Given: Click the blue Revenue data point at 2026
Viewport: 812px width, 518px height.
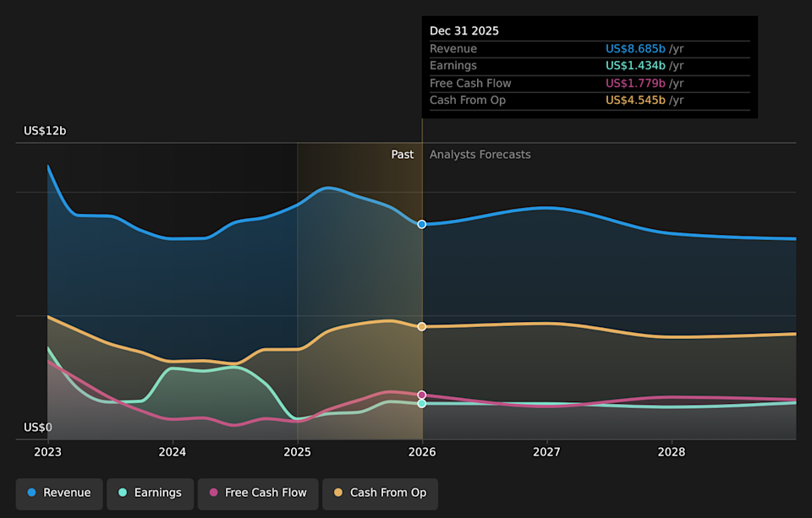Looking at the screenshot, I should [x=422, y=224].
